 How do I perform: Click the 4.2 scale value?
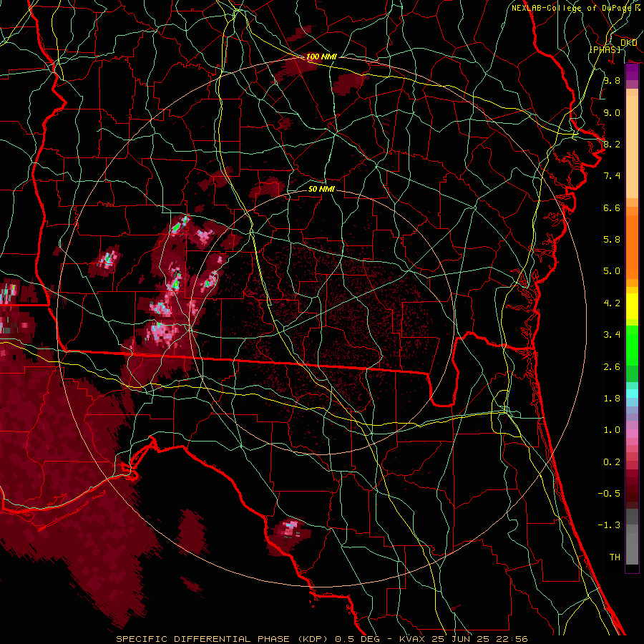point(612,303)
